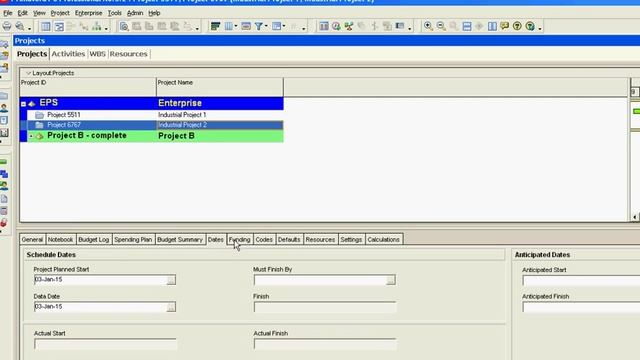Click the two-pane column layout icon
This screenshot has height=360, width=640.
click(492, 27)
